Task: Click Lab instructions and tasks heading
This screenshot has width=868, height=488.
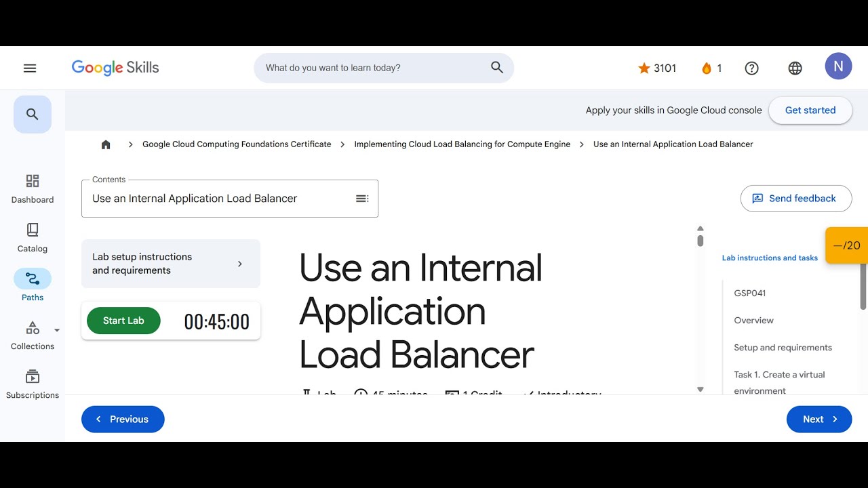Action: 770,258
